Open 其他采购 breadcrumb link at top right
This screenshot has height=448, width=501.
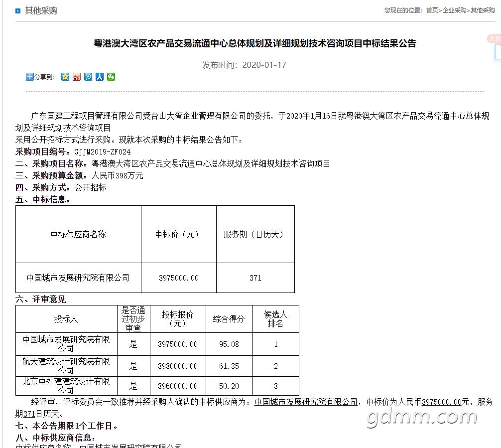[x=483, y=10]
